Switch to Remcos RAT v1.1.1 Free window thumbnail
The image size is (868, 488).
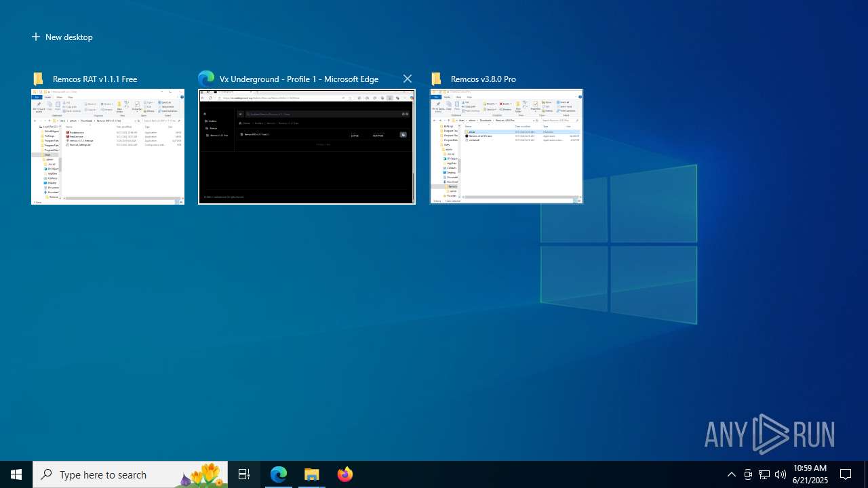click(108, 146)
